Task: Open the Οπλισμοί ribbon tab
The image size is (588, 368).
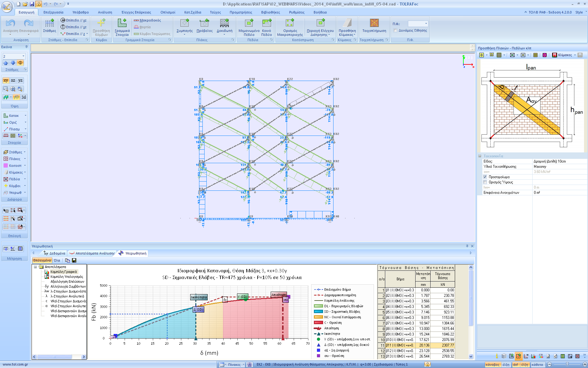Action: pos(168,12)
